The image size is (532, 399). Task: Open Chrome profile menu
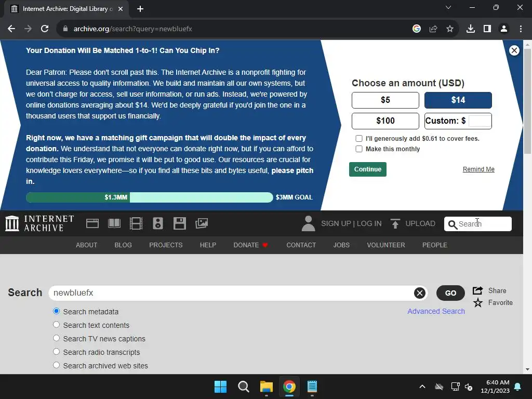504,29
